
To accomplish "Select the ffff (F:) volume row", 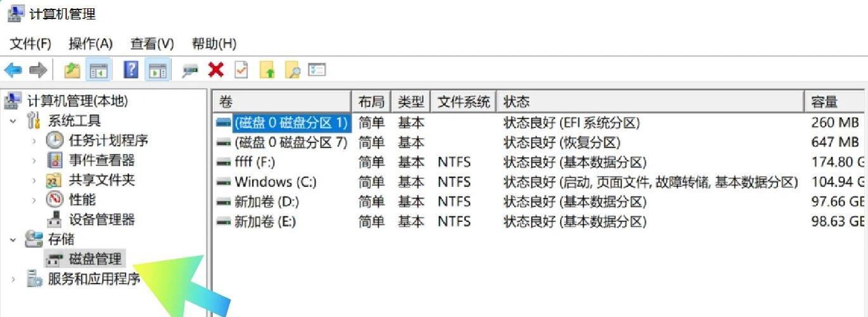I will click(540, 162).
